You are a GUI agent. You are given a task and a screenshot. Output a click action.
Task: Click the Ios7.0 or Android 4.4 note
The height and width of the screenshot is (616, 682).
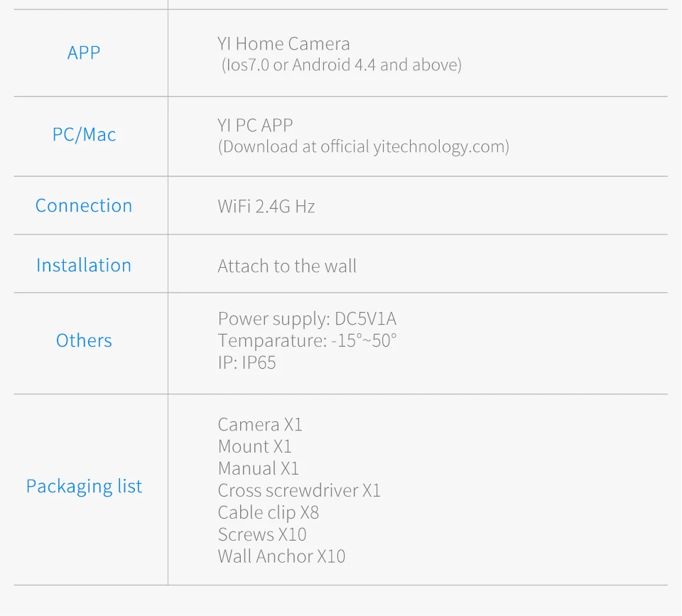(x=341, y=65)
